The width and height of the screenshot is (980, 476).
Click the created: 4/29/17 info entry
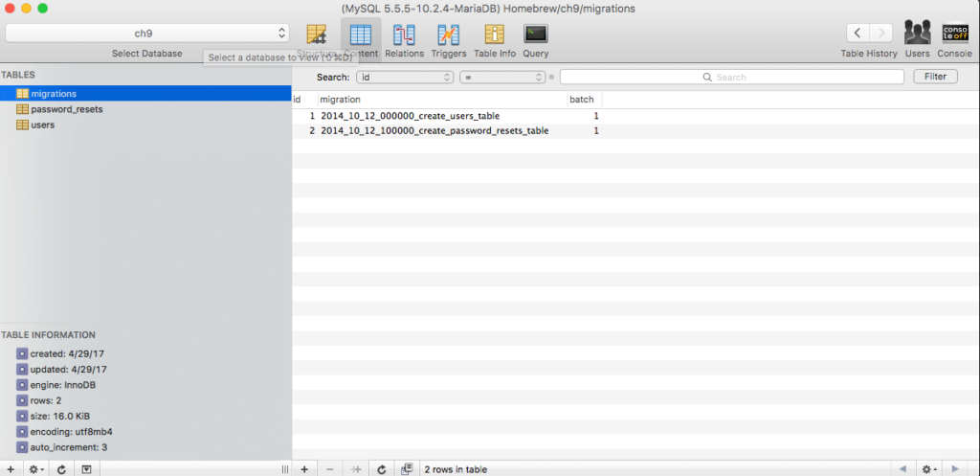(x=60, y=353)
